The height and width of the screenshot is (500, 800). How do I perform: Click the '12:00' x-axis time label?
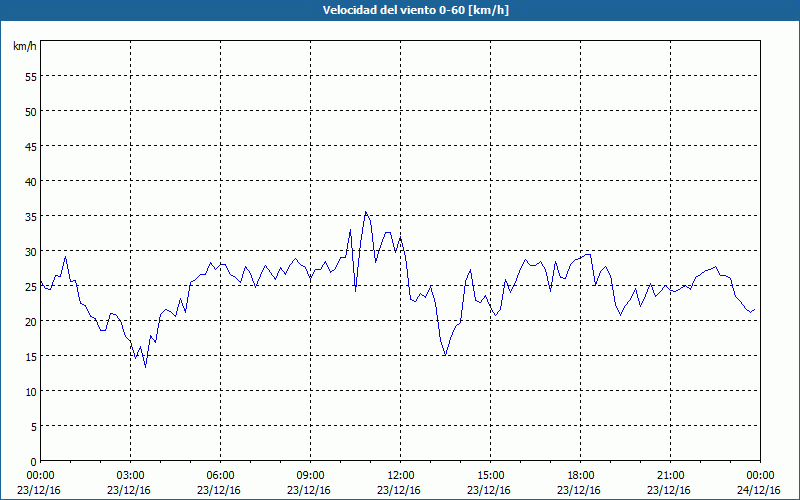point(401,476)
